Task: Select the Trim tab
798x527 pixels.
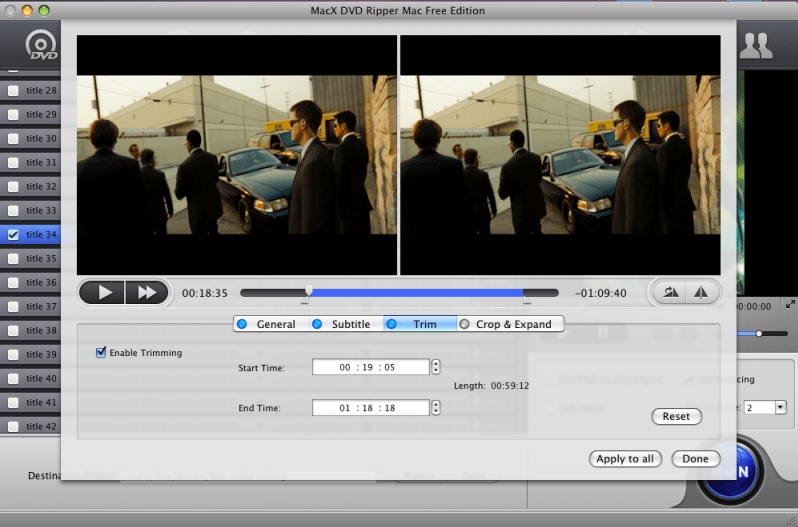Action: point(419,324)
